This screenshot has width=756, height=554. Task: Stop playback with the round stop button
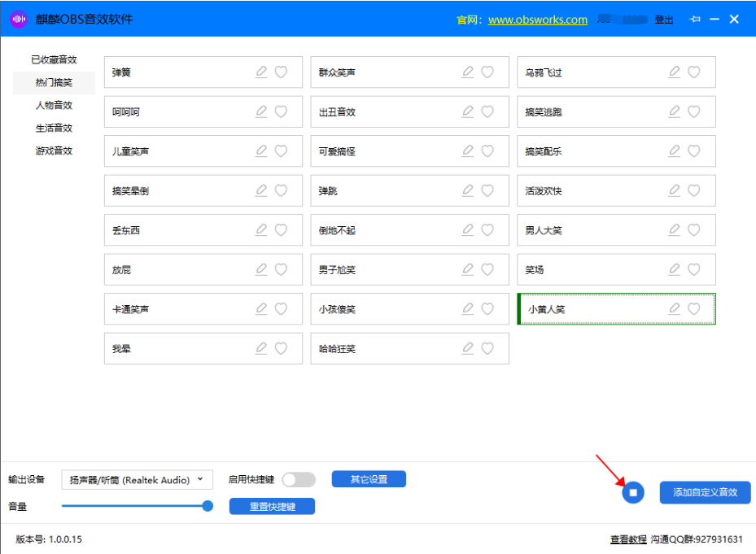(633, 492)
